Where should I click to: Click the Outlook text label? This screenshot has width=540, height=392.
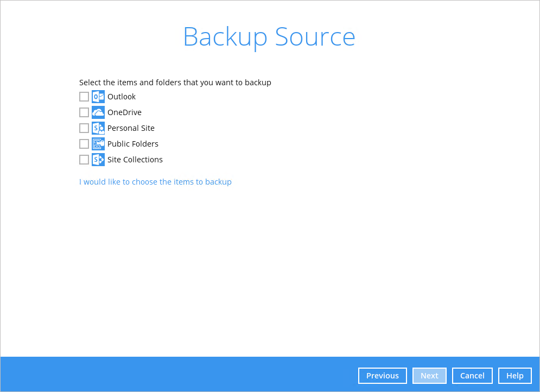[x=122, y=97]
